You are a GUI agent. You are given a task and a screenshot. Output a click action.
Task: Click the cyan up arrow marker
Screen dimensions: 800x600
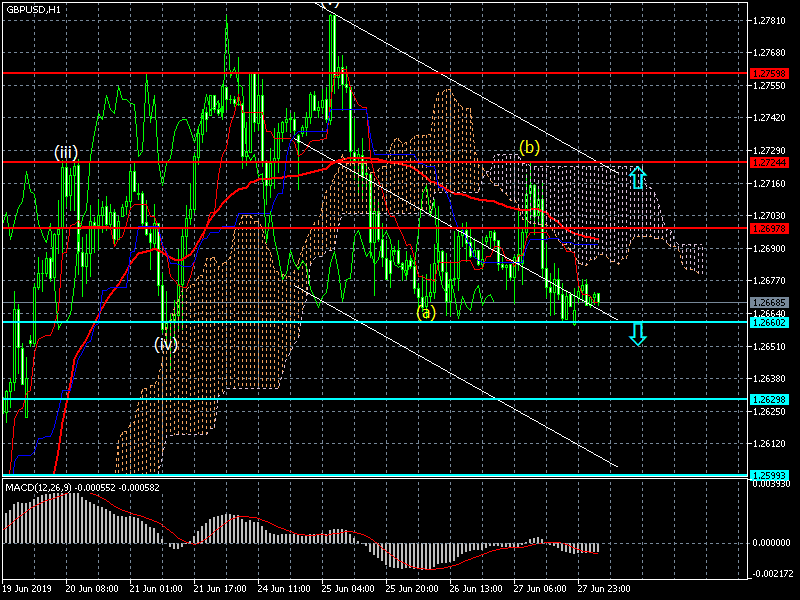coord(637,178)
